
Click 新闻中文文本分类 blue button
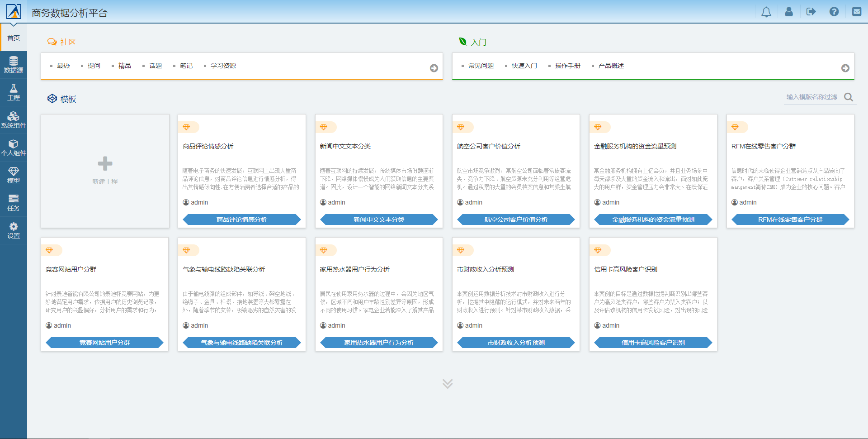pos(379,219)
